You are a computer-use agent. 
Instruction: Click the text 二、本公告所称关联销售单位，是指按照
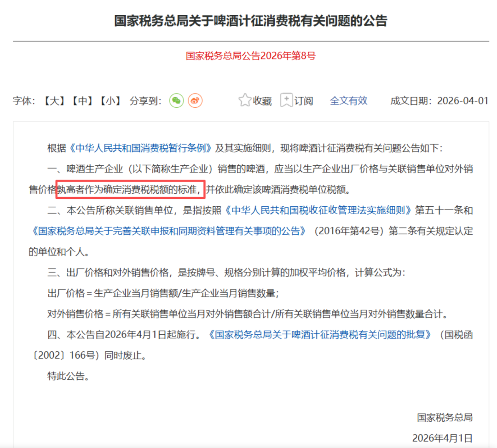(134, 210)
